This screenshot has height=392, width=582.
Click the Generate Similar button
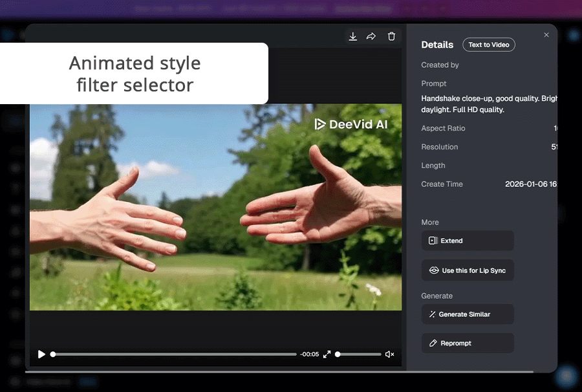468,314
